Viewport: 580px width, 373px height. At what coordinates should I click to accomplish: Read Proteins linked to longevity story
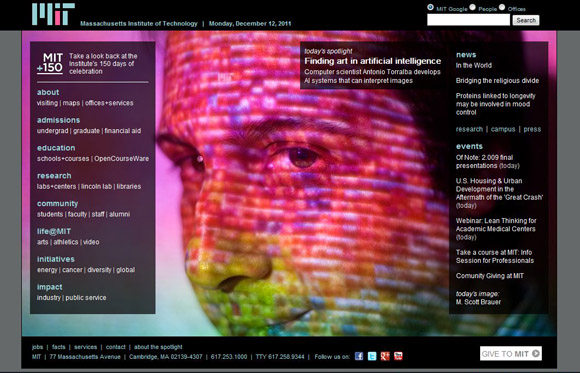[495, 104]
